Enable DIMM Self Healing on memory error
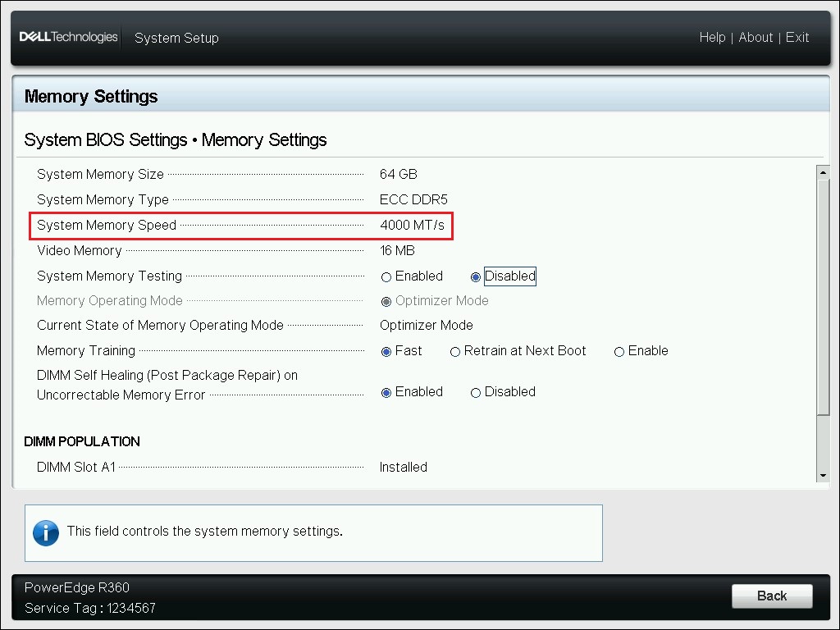 [386, 392]
